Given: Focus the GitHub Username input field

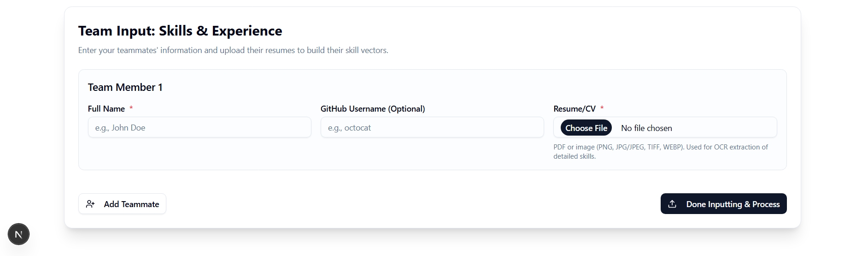Looking at the screenshot, I should (x=432, y=127).
